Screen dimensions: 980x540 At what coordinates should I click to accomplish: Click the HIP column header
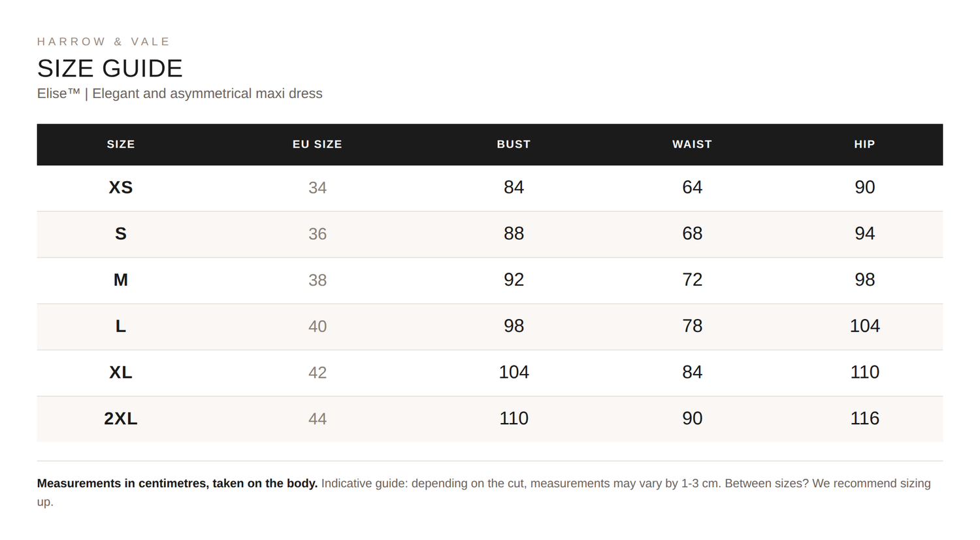864,144
